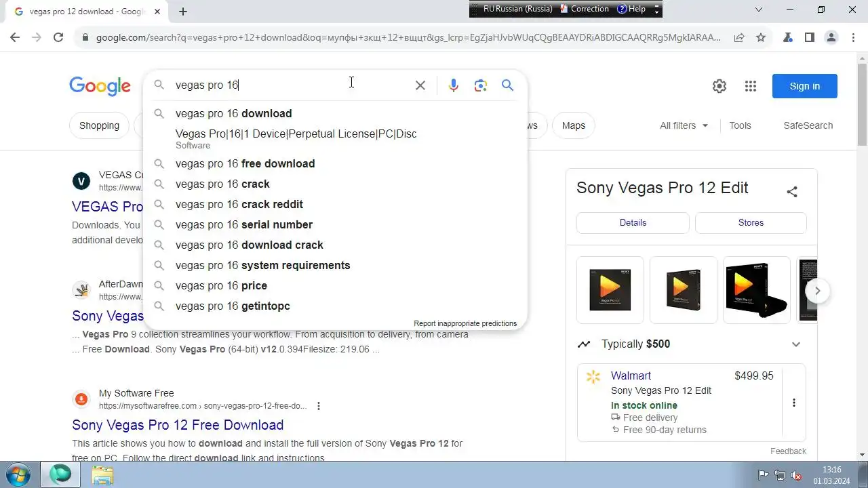Switch to the Details tab

633,222
